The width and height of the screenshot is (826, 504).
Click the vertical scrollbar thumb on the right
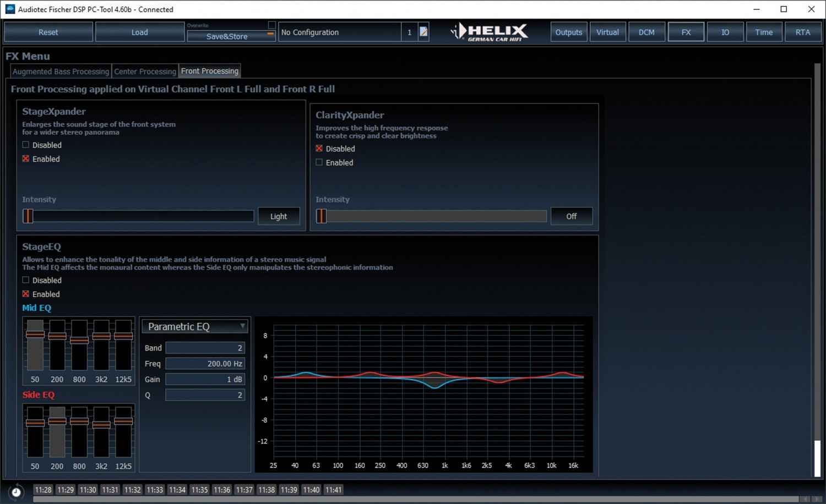click(818, 458)
